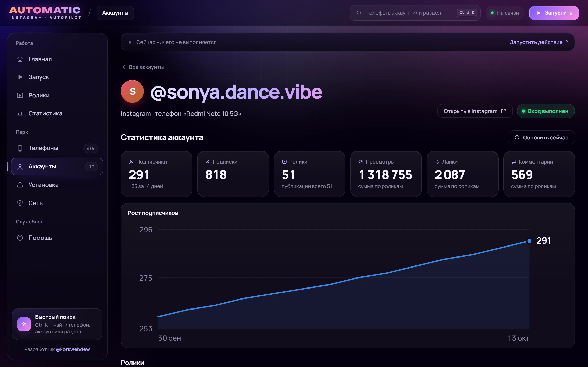Click the Вход выполнен status badge
This screenshot has width=588, height=367.
point(546,111)
